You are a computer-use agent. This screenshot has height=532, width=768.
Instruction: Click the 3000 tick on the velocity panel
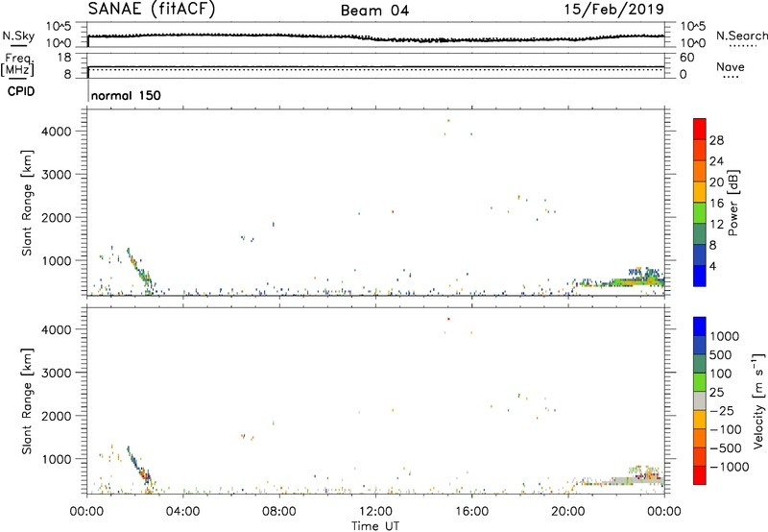(x=57, y=373)
